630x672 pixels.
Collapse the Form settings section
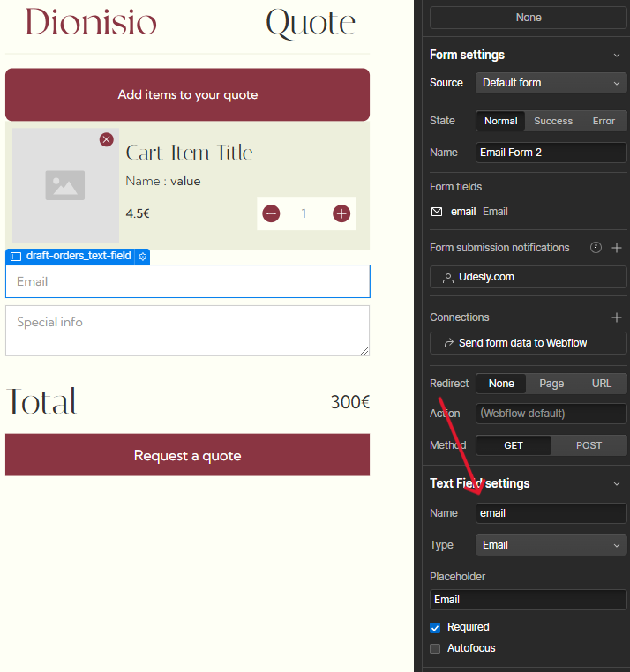617,55
